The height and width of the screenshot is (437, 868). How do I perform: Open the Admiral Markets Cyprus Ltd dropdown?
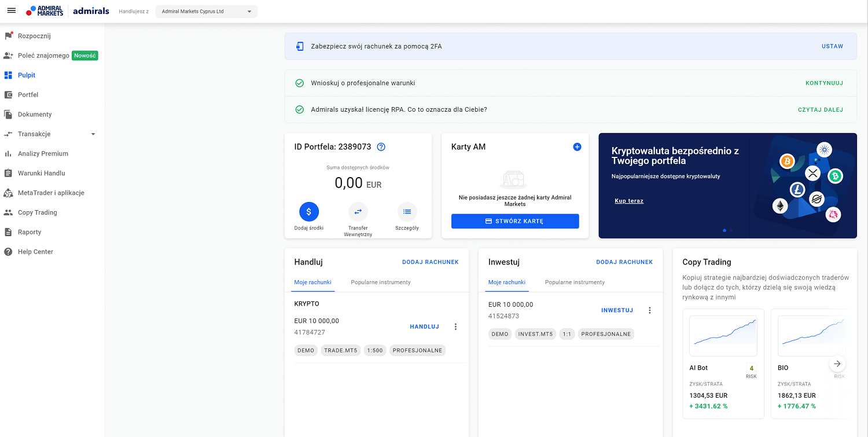[207, 12]
